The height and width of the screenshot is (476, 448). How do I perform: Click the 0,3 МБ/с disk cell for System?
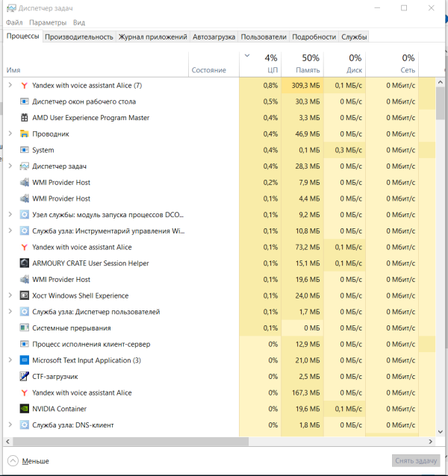pyautogui.click(x=345, y=150)
